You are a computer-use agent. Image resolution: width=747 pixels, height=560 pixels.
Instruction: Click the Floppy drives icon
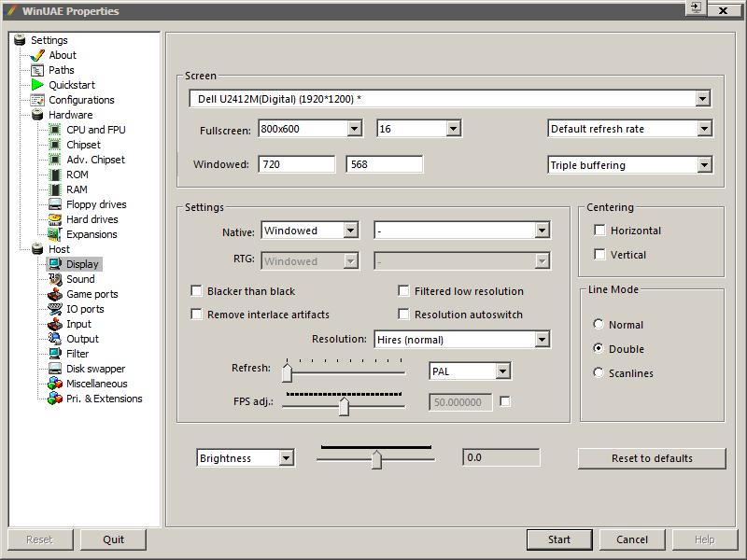tap(55, 204)
